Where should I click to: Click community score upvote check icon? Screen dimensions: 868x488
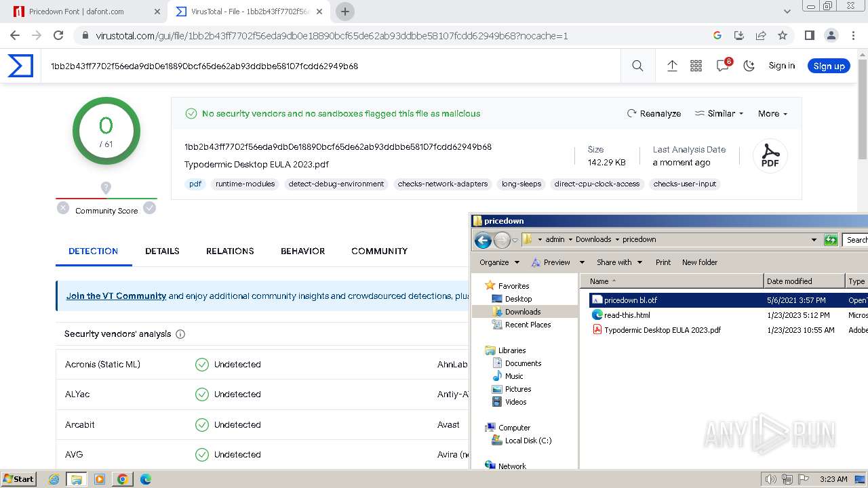[x=149, y=208]
